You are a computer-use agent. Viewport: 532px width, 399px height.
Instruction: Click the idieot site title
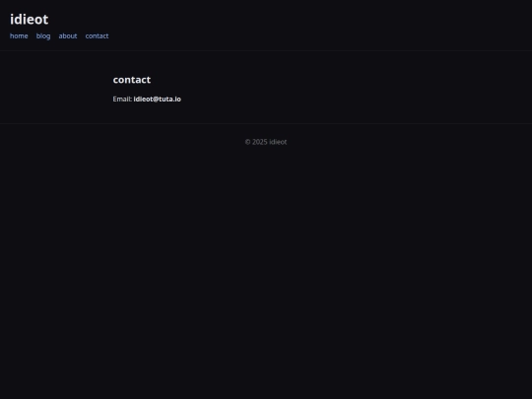(x=30, y=20)
